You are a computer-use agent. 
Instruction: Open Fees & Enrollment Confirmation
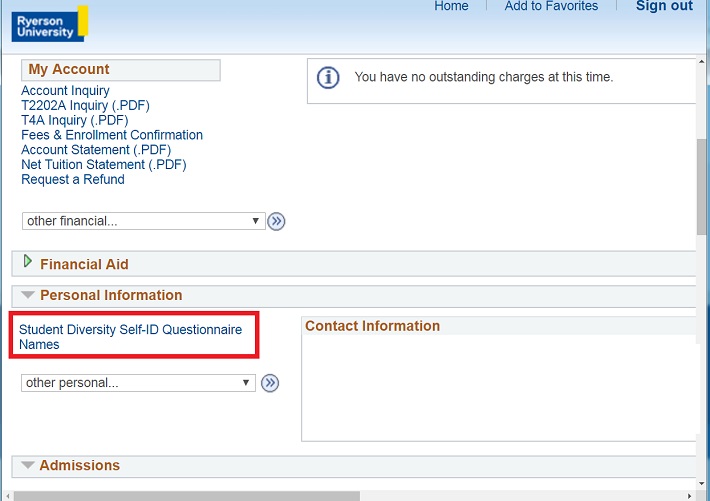click(x=112, y=135)
